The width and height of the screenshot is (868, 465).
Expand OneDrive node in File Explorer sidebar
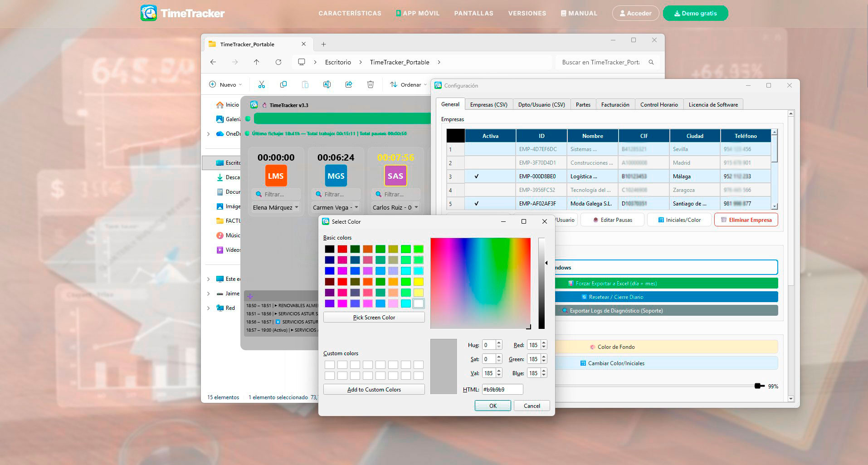click(x=208, y=134)
